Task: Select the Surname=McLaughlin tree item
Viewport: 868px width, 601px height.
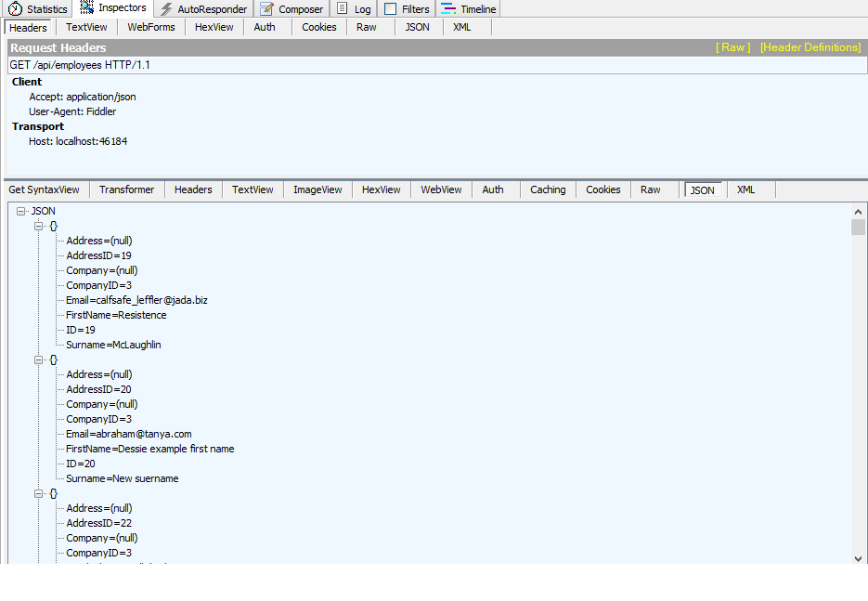Action: (113, 345)
